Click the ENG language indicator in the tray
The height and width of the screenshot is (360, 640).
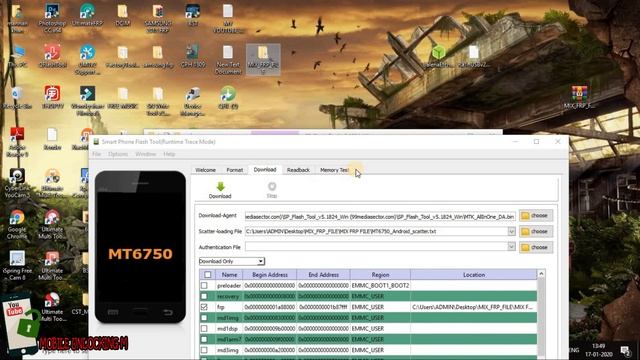[x=574, y=350]
